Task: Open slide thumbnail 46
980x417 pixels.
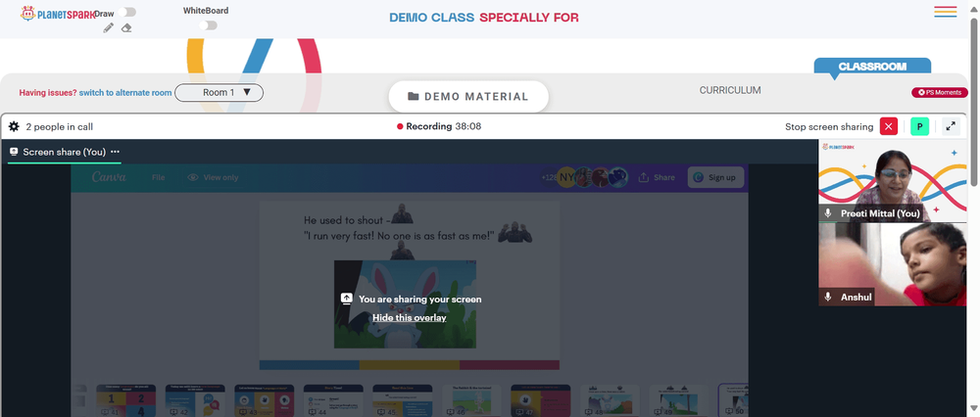Action: pos(471,400)
